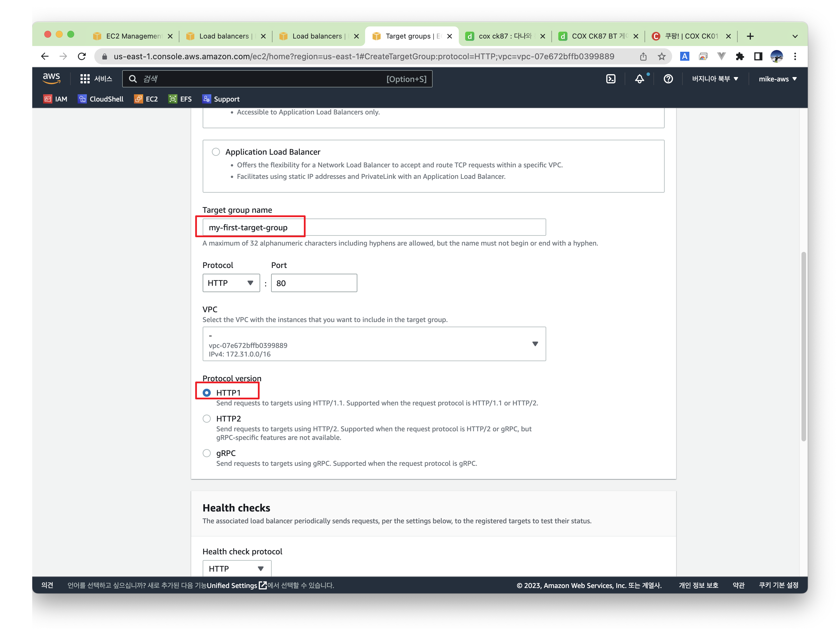Choose gRPC protocol version
The image size is (840, 636).
coord(207,453)
